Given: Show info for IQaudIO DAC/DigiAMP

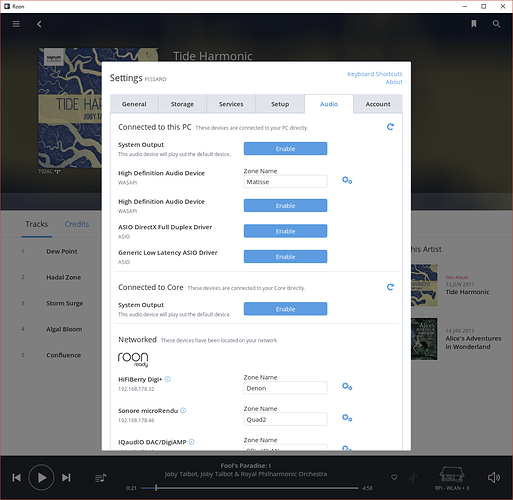Looking at the screenshot, I should click(x=191, y=442).
